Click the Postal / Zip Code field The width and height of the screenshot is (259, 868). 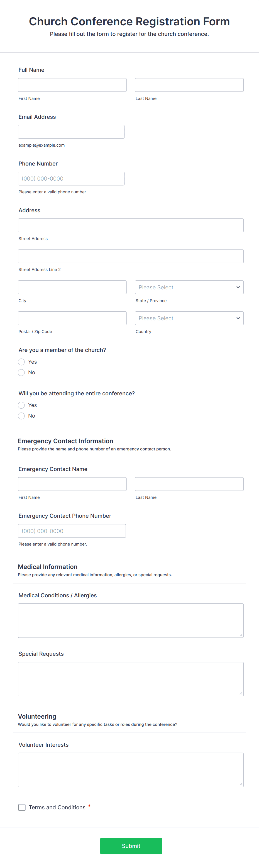[x=72, y=318]
